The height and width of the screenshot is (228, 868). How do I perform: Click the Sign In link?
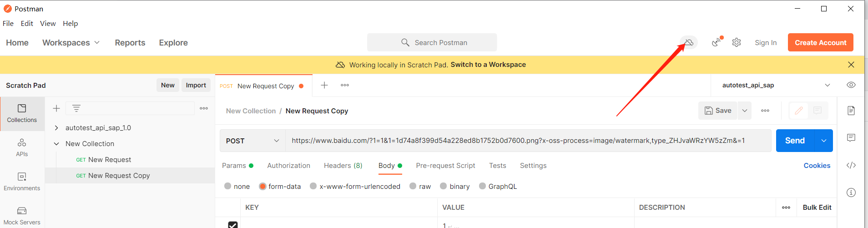point(766,42)
